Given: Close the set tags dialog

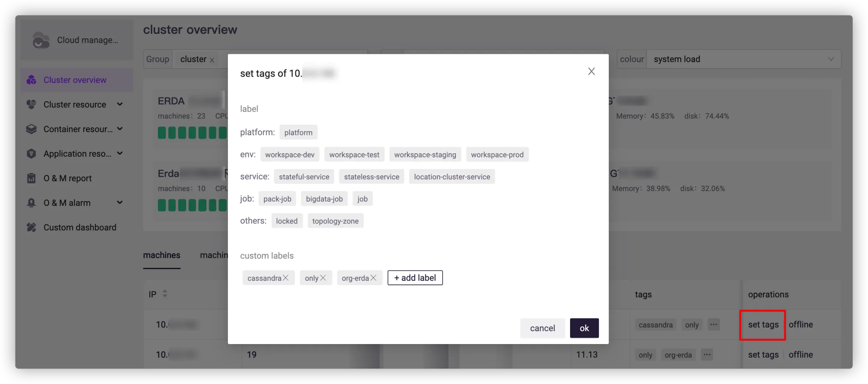Looking at the screenshot, I should (x=591, y=72).
